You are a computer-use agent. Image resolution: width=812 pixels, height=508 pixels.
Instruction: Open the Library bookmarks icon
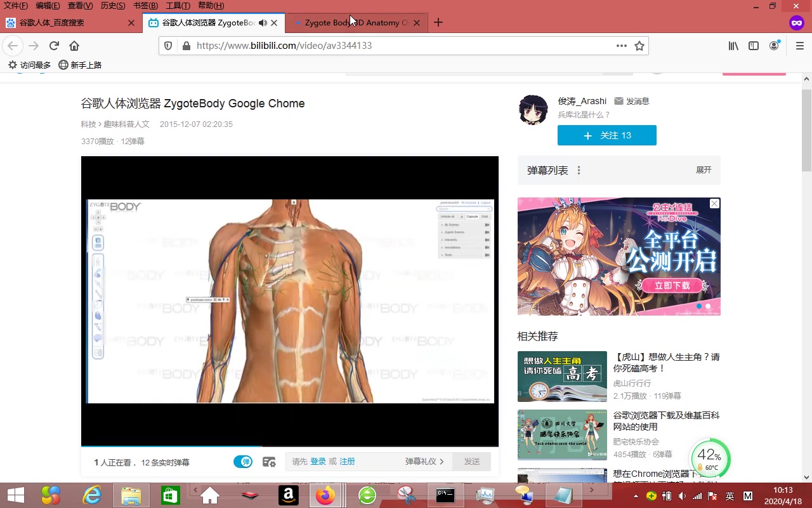(x=733, y=46)
